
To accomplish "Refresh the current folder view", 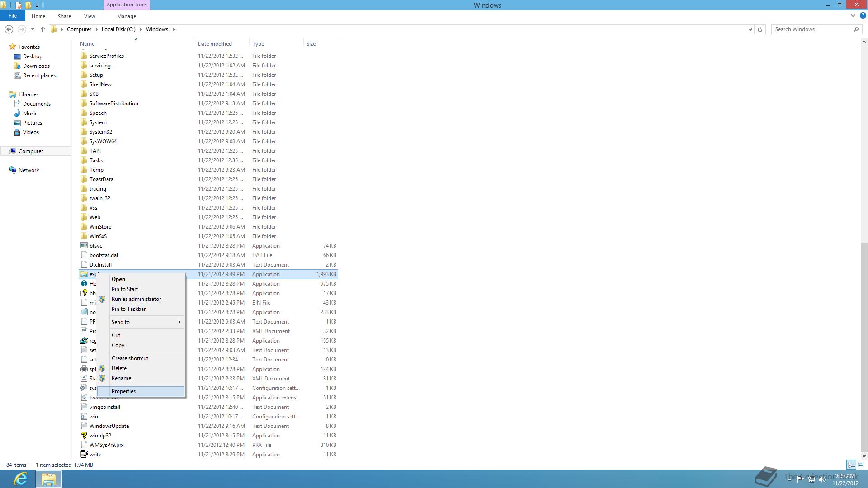I will 760,29.
